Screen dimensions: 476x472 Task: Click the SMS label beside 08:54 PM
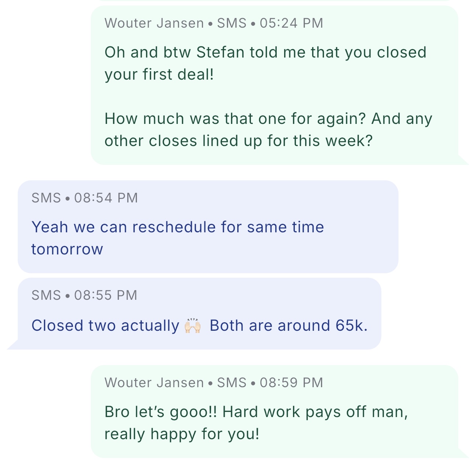tap(46, 198)
